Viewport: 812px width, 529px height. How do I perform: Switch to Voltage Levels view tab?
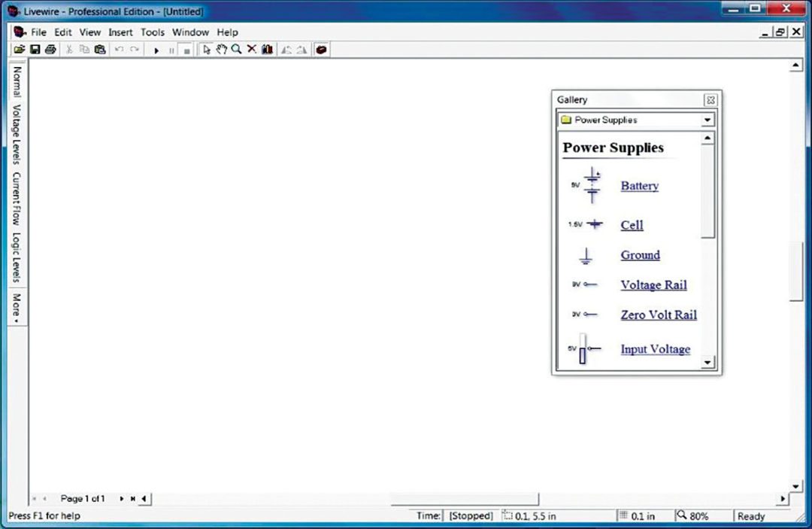click(17, 134)
